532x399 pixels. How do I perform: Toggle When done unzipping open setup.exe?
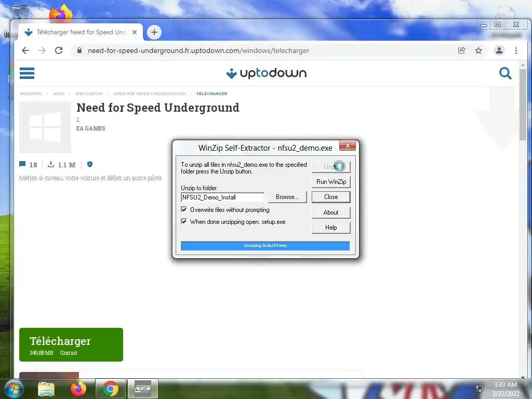point(184,221)
